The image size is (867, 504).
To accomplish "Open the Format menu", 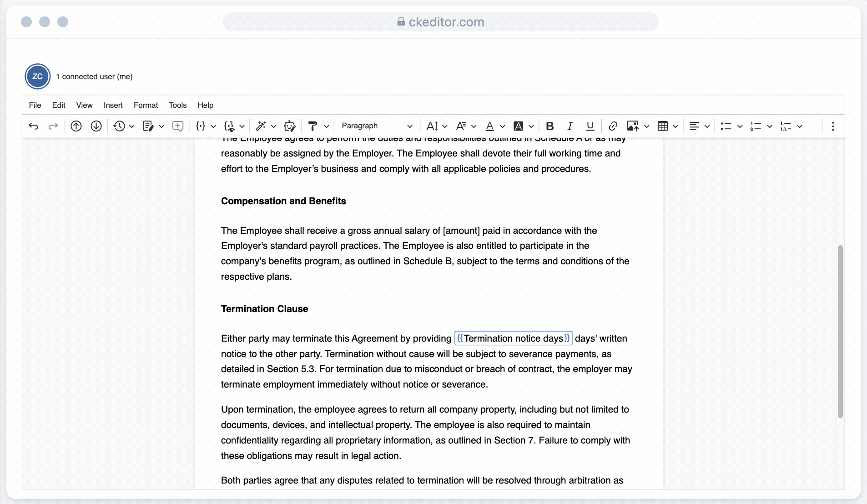I will coord(146,105).
